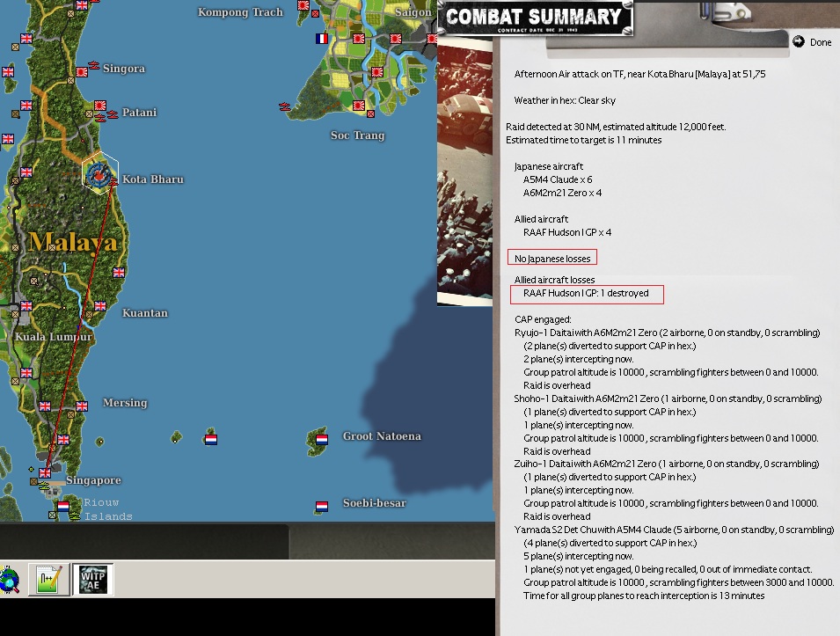The image size is (840, 636).
Task: Click the Dutch flag at Groot Natoena
Action: tap(322, 440)
